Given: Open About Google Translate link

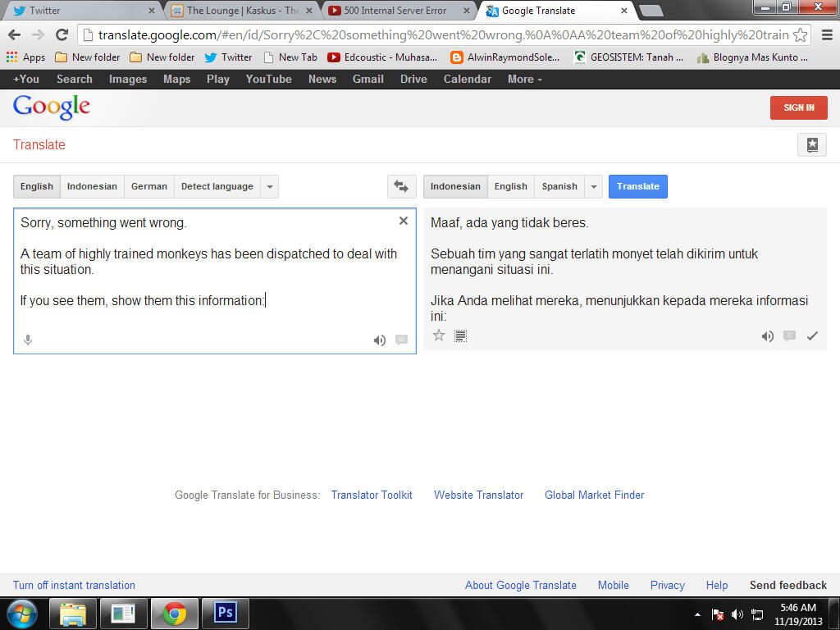Looking at the screenshot, I should [x=520, y=585].
